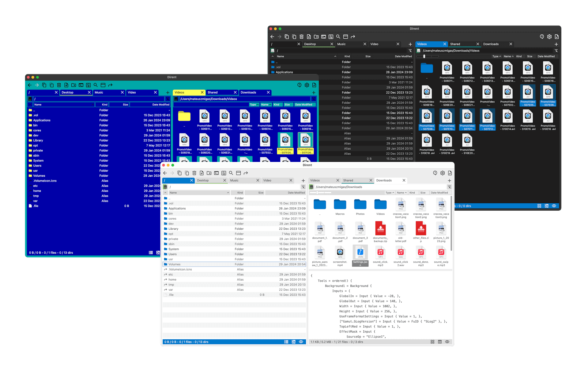Toggle the eye icon in white window left status bar
Image resolution: width=588 pixels, height=368 pixels.
[x=301, y=342]
